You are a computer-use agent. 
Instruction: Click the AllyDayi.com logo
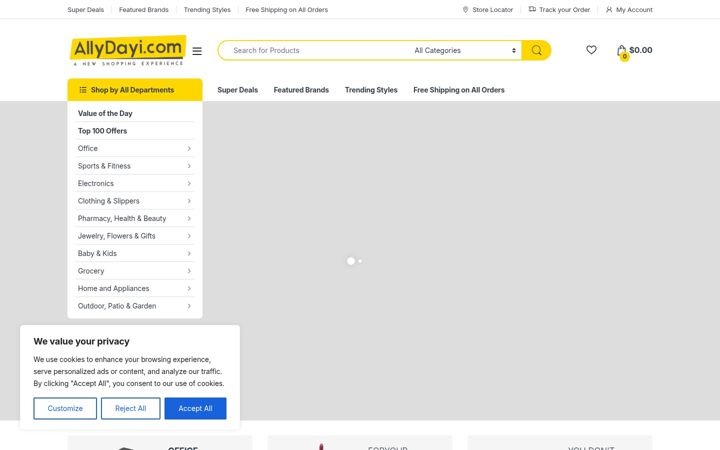click(x=128, y=51)
